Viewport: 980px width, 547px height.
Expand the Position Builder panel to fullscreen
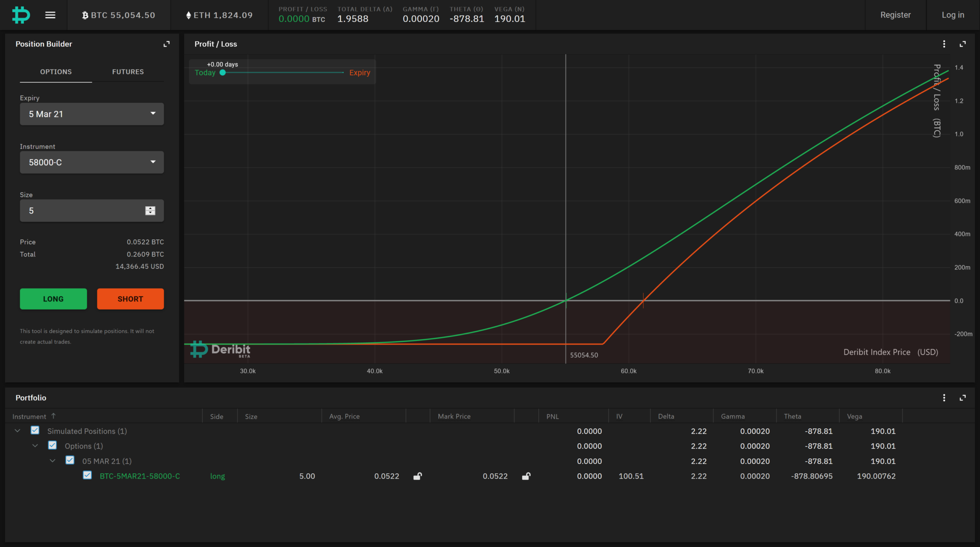pos(167,44)
